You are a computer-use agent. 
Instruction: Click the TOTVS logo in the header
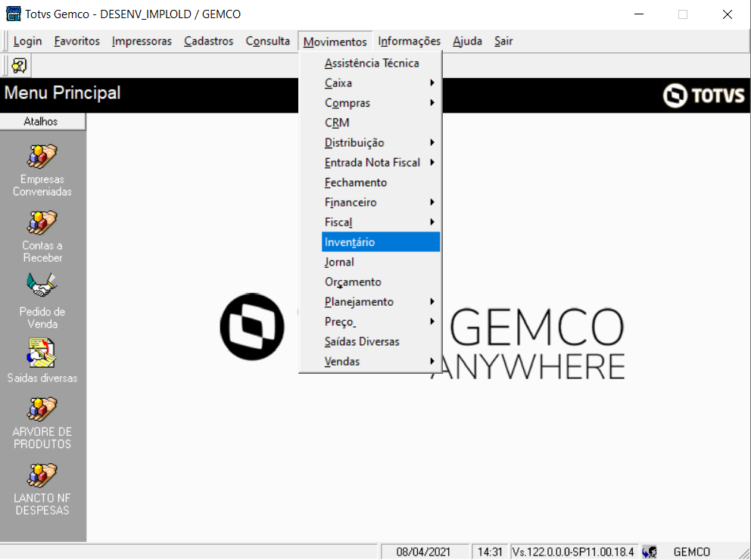point(704,95)
